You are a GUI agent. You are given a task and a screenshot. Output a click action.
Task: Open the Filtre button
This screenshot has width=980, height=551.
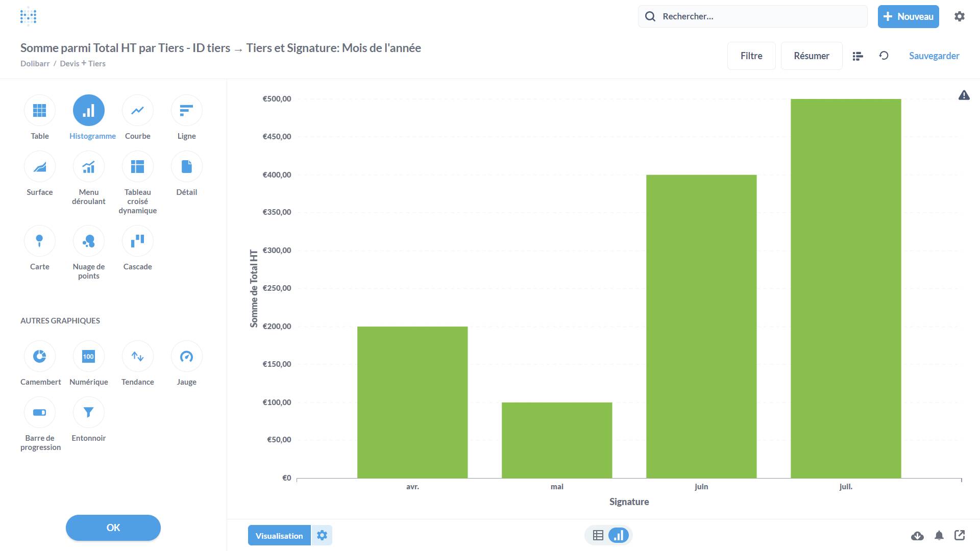click(x=751, y=56)
